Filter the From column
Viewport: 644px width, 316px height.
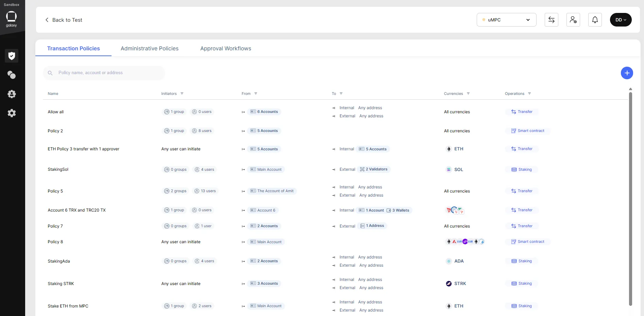click(x=256, y=94)
